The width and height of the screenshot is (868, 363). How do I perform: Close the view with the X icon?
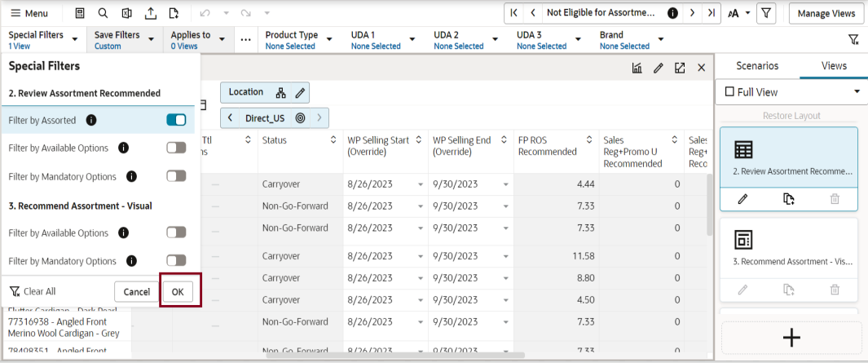(x=702, y=68)
